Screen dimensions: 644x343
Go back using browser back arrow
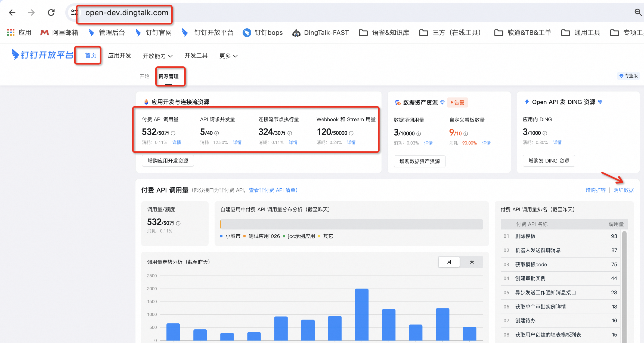12,13
